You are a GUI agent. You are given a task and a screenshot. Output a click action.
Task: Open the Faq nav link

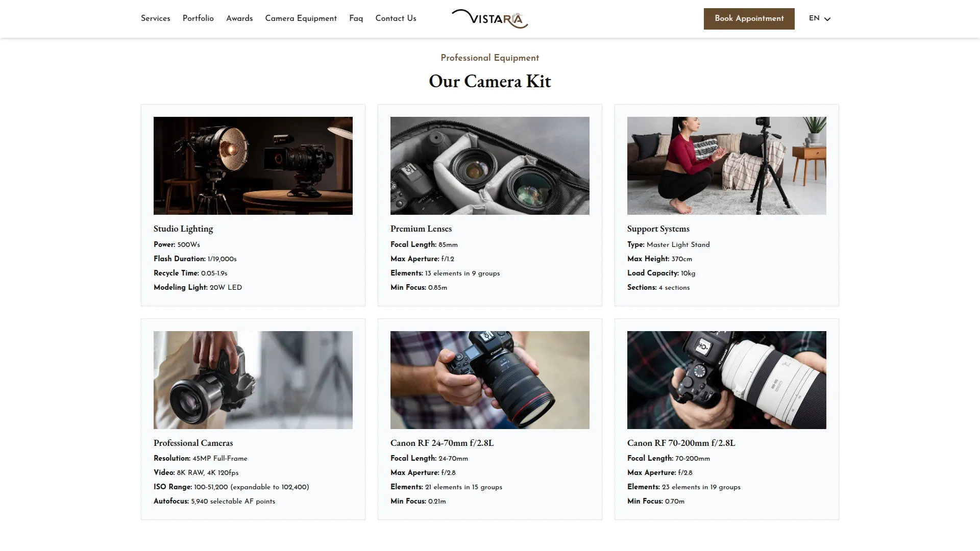click(x=356, y=18)
